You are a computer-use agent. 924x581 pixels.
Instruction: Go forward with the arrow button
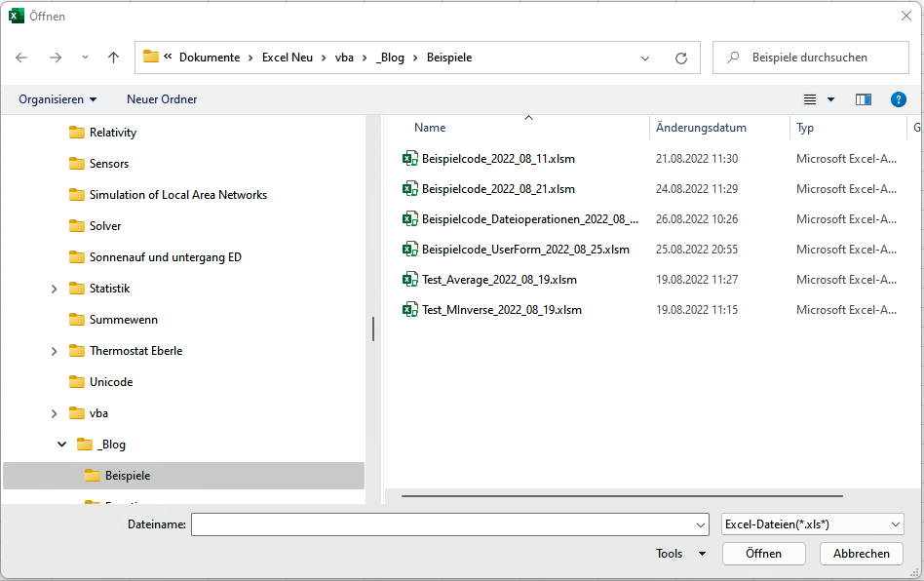(56, 58)
